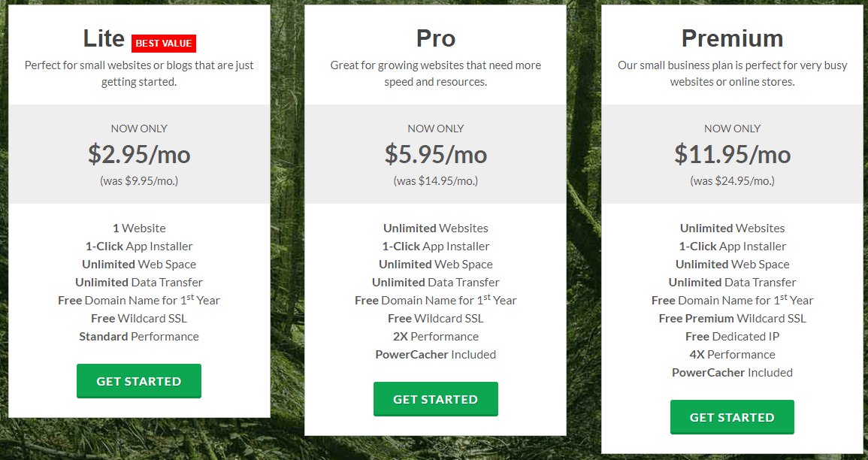Viewport: 868px width, 460px height.
Task: Click Get Started under the Premium plan
Action: tap(732, 417)
